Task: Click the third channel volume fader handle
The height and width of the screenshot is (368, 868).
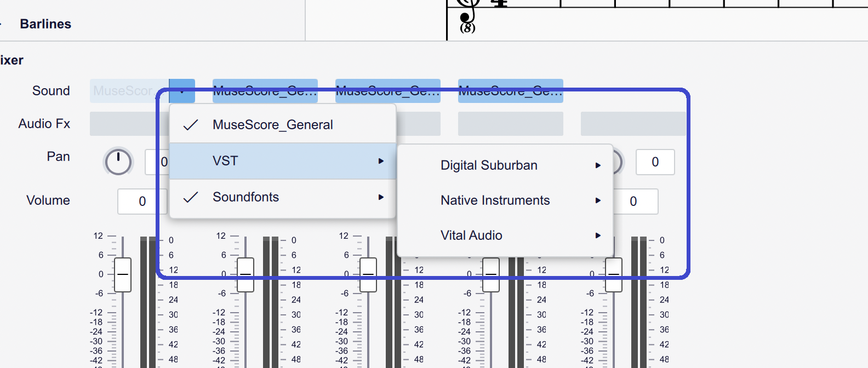Action: [x=368, y=274]
